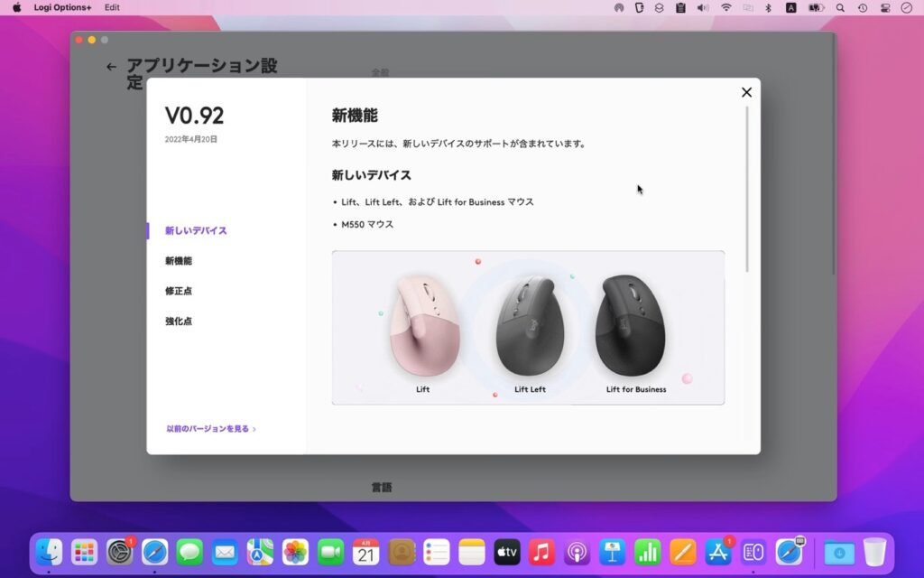Click the pink Lift mouse image
Screen dimensions: 924x578
point(424,325)
